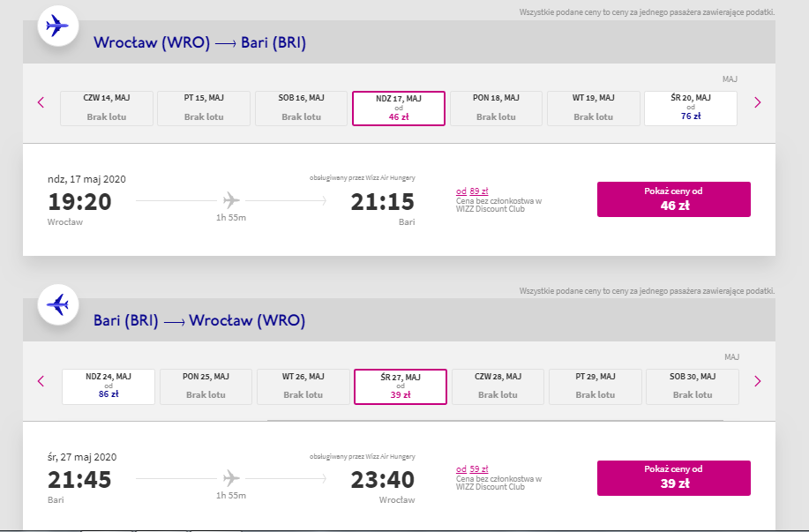809x532 pixels.
Task: Click the Pokaż ceny od 46 zł button
Action: coord(674,199)
